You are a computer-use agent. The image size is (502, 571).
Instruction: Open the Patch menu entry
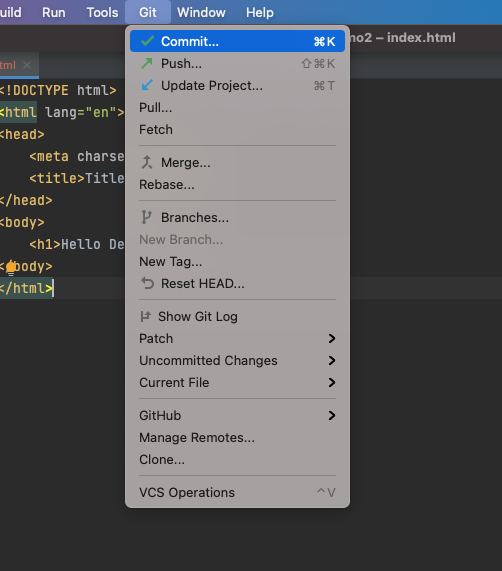tap(237, 338)
